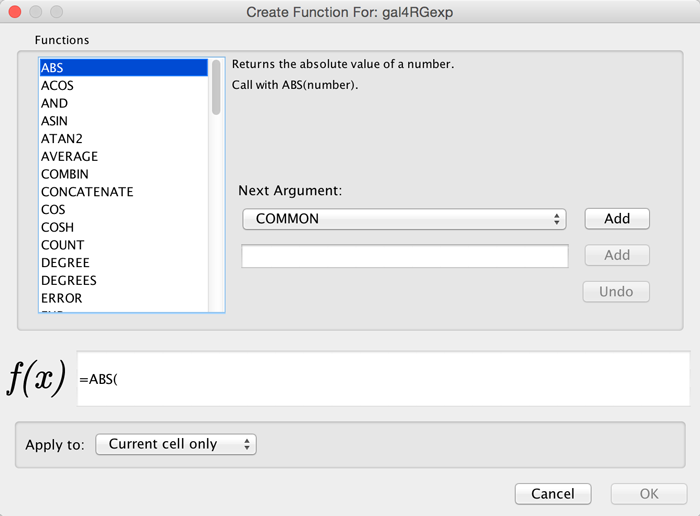The height and width of the screenshot is (516, 700).
Task: Choose COMBIN from the functions list
Action: pyautogui.click(x=65, y=174)
